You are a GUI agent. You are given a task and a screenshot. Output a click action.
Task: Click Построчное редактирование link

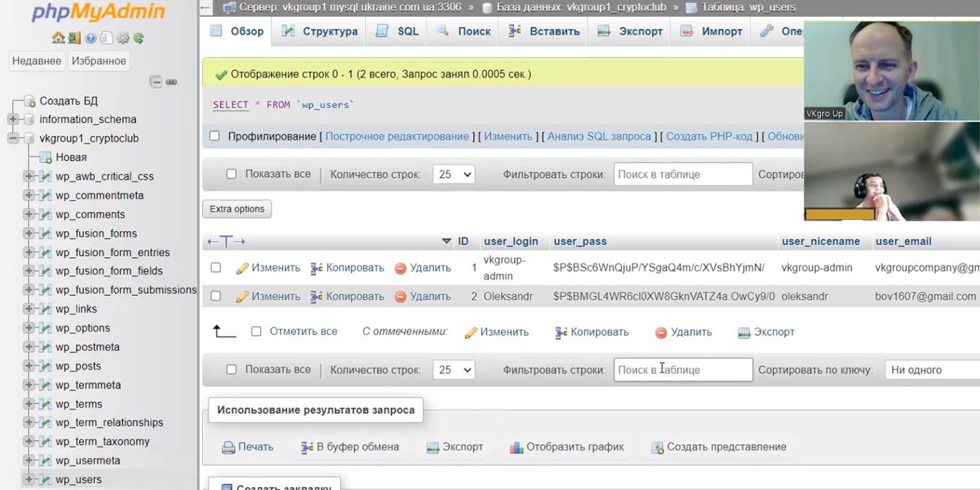click(397, 136)
